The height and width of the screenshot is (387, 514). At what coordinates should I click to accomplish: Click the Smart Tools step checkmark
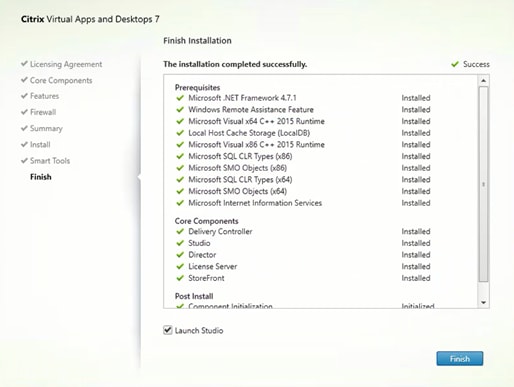pos(24,160)
